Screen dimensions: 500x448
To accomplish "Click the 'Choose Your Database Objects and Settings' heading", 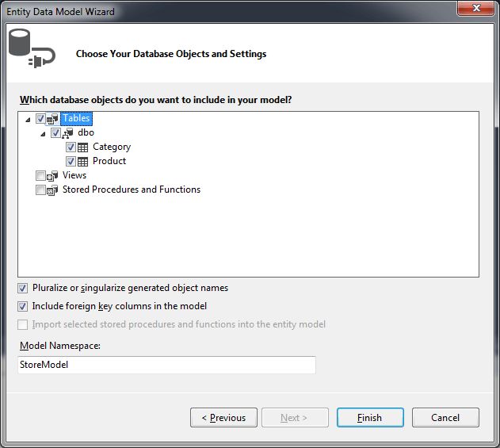I will point(171,54).
